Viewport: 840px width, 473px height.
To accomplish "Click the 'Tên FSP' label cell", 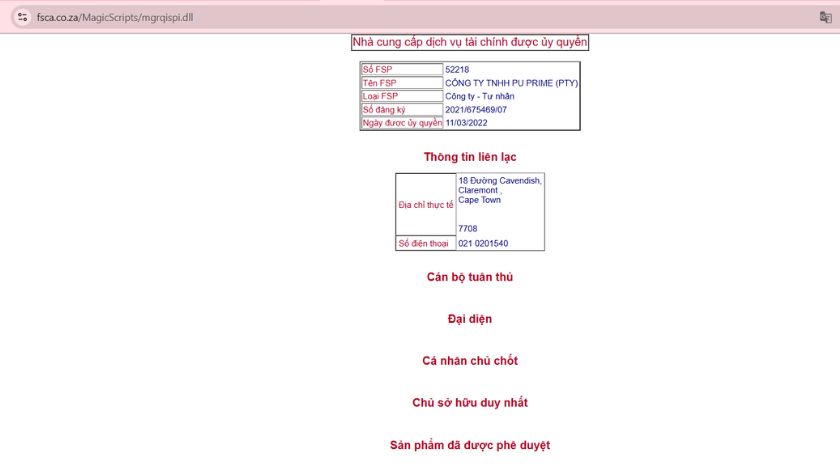I will point(402,83).
